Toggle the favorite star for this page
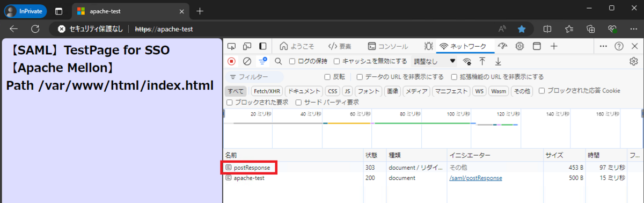 pyautogui.click(x=521, y=29)
